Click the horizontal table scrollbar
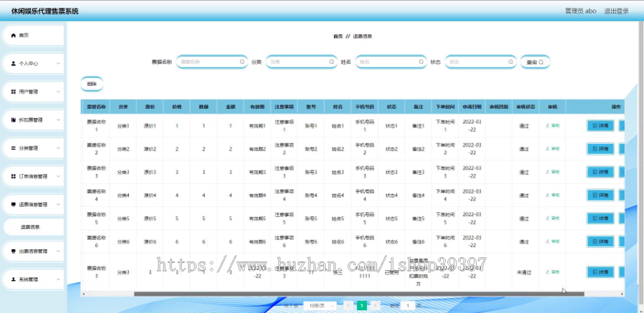 pos(358,294)
